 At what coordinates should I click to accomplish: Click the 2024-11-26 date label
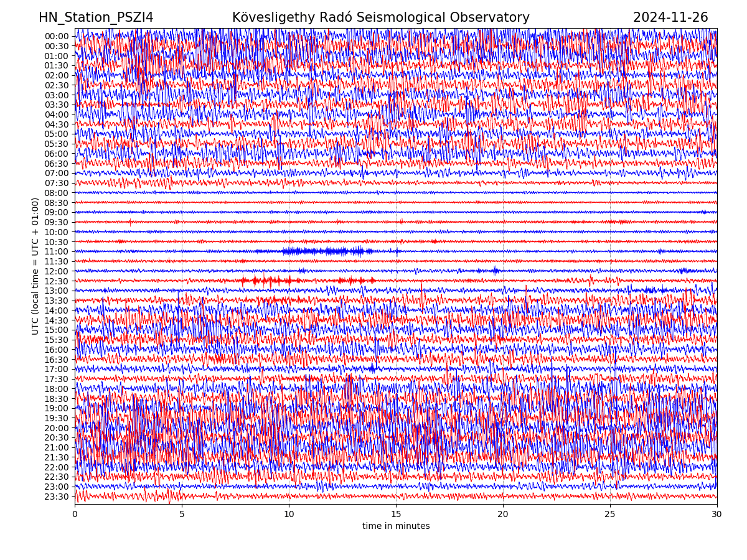(x=670, y=17)
